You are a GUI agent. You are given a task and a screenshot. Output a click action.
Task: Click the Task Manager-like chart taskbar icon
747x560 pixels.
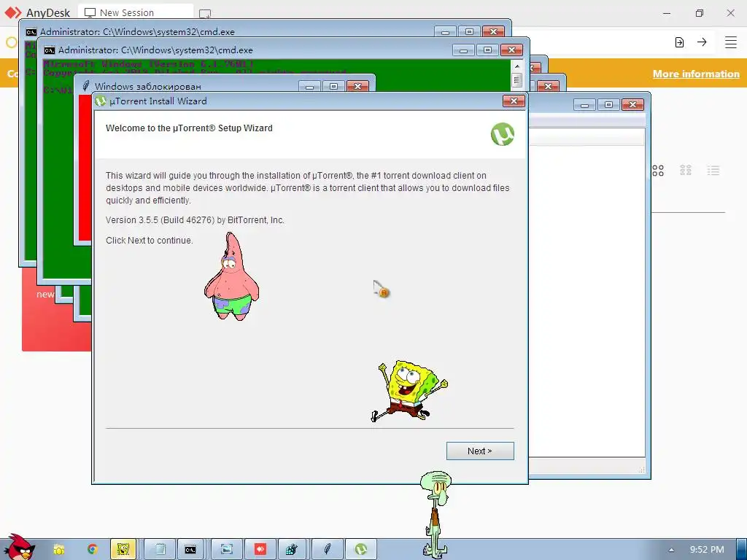click(292, 549)
